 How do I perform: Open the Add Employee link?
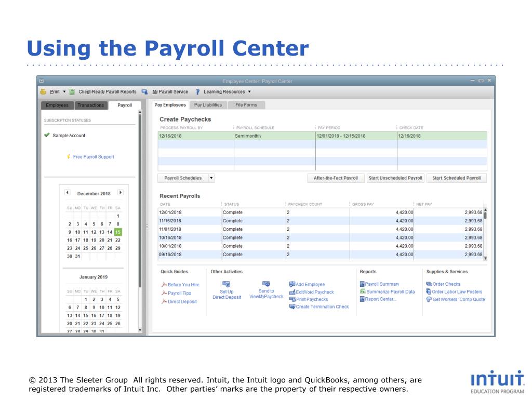click(310, 284)
